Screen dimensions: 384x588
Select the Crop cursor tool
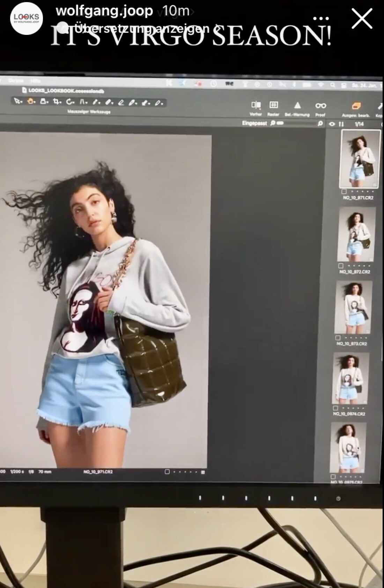pyautogui.click(x=57, y=102)
